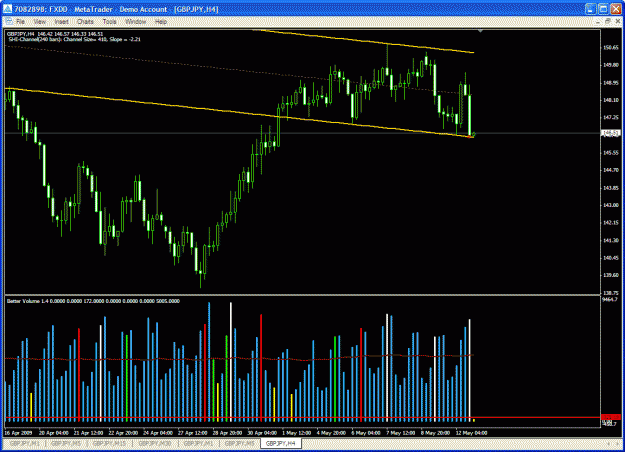Image resolution: width=625 pixels, height=452 pixels.
Task: Open the Charts menu
Action: (85, 22)
